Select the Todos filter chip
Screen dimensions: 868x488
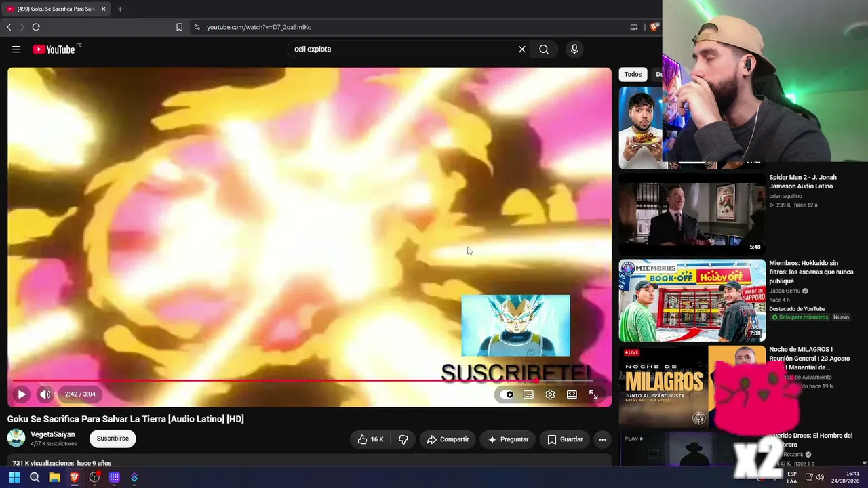[633, 75]
